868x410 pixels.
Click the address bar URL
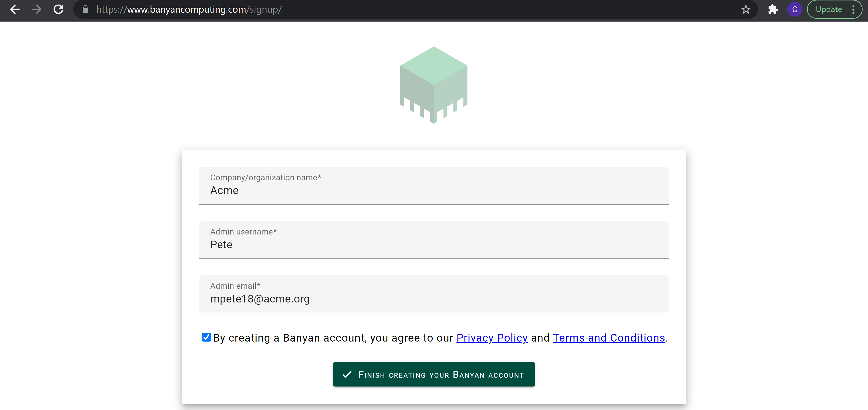pyautogui.click(x=189, y=9)
